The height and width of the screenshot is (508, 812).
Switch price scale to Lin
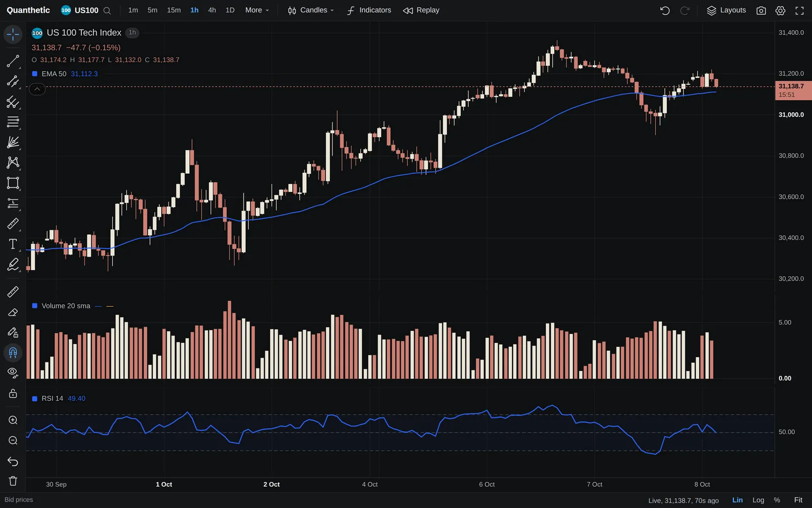737,500
